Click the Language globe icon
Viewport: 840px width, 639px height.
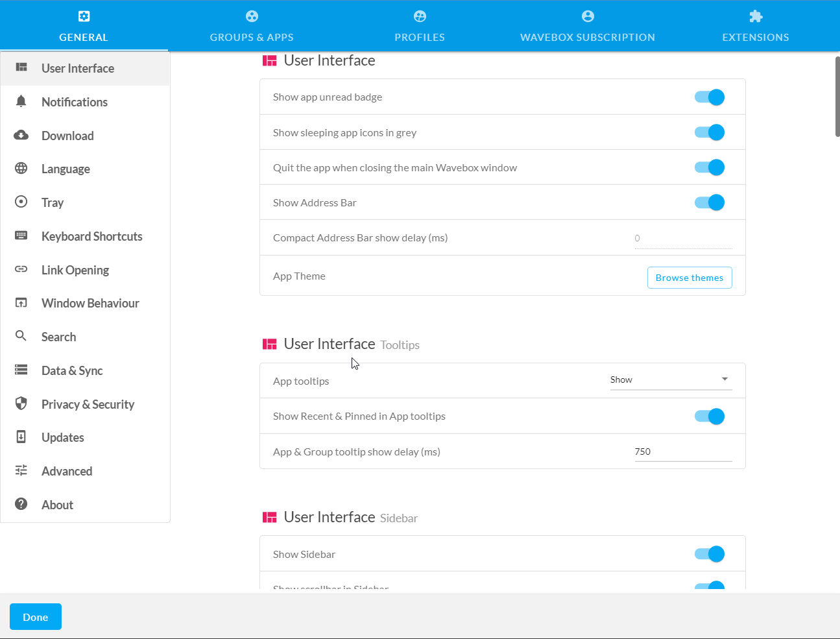(x=21, y=168)
